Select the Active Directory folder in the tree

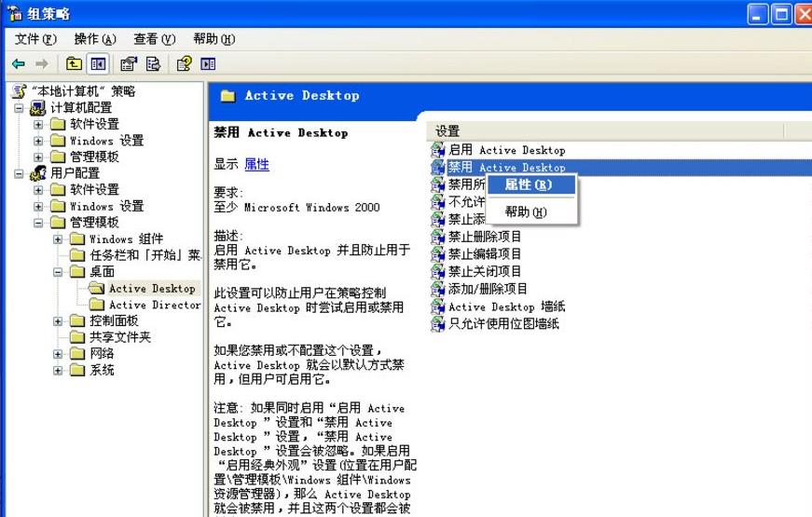pyautogui.click(x=154, y=305)
